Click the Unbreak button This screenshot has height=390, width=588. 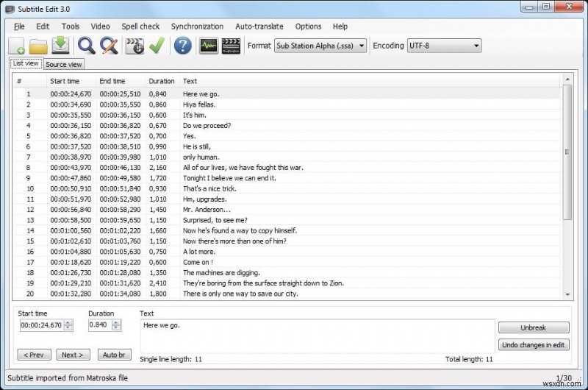tap(534, 327)
